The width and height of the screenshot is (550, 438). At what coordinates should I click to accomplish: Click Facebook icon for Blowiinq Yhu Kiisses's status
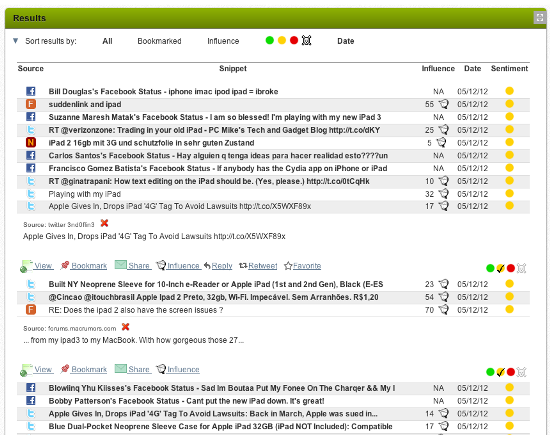[x=31, y=388]
